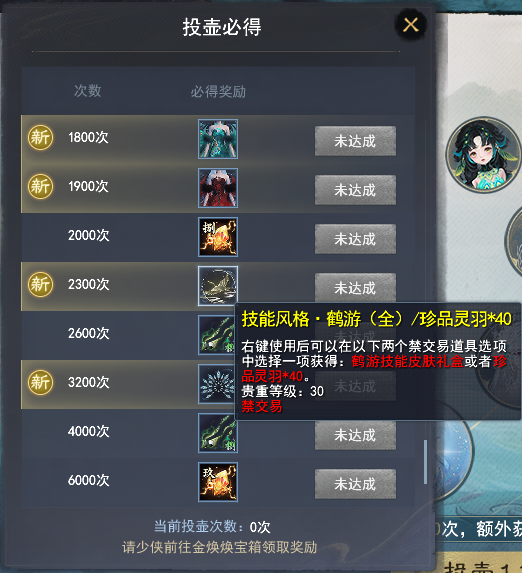Click the crane skill reward icon for 2300次
This screenshot has height=573, width=522.
[x=218, y=286]
